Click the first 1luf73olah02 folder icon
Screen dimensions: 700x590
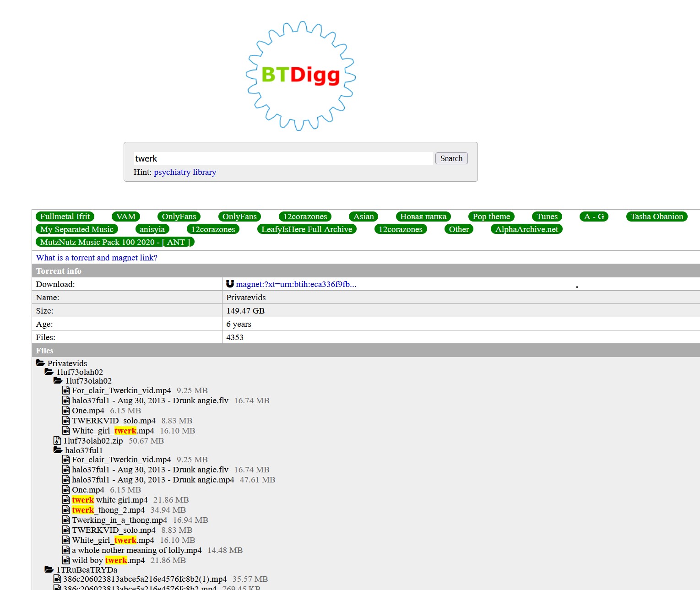tap(49, 372)
